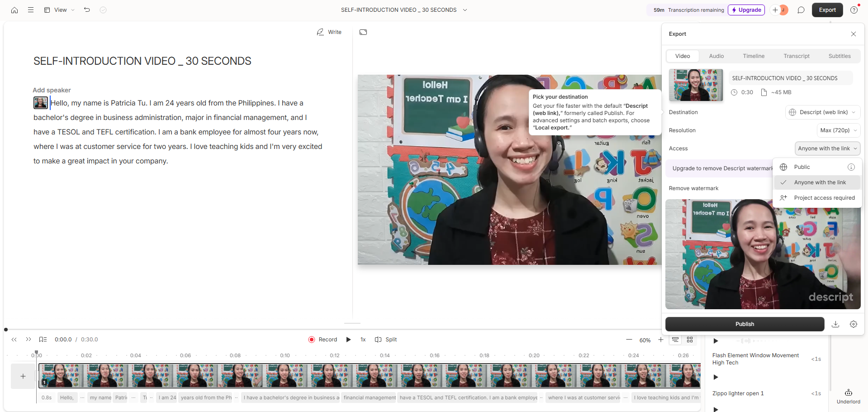Zoom in the timeline with plus

pyautogui.click(x=661, y=340)
